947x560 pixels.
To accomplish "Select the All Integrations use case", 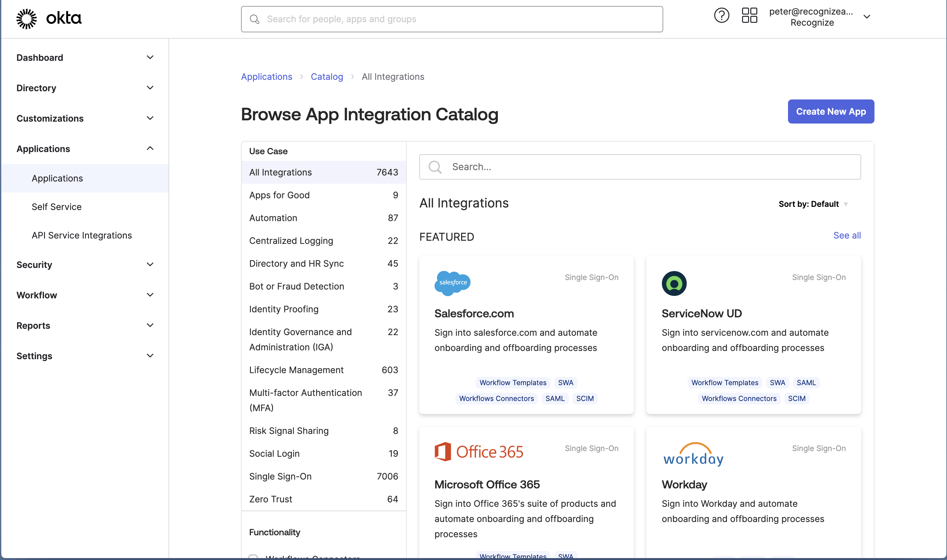I will (323, 172).
